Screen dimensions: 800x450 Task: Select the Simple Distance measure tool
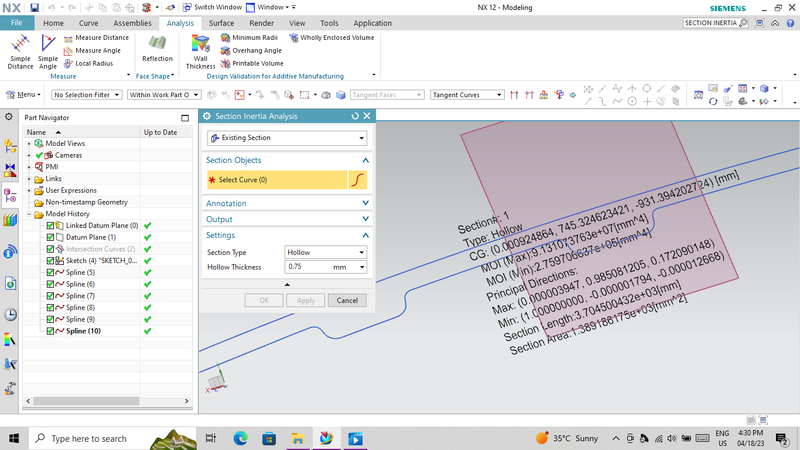20,52
